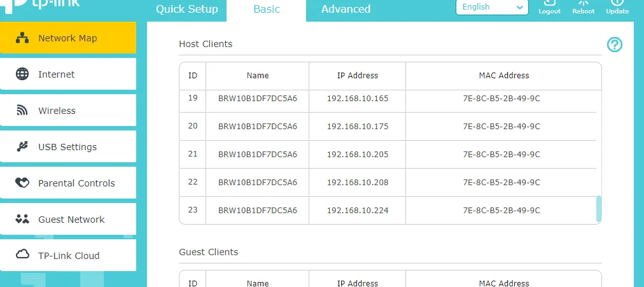Image resolution: width=644 pixels, height=287 pixels.
Task: Click the Guest Network people icon
Action: [x=22, y=220]
